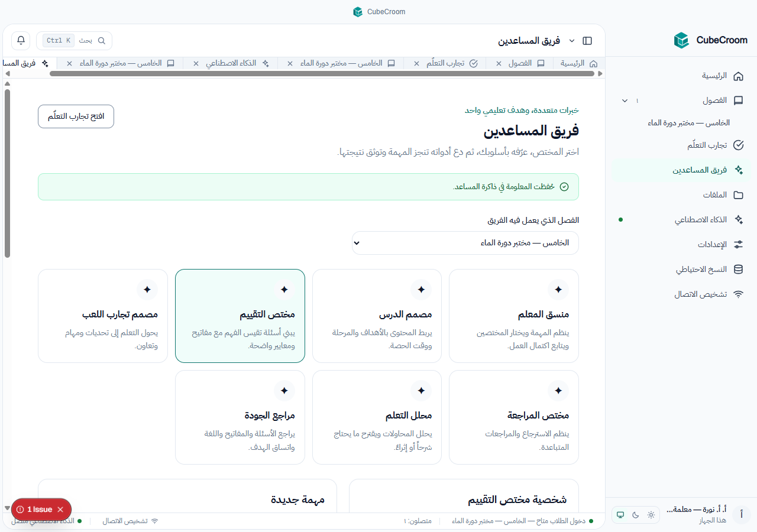Click the sparkle icon beside الذكاء الاصطناعي in sidebar
757x532 pixels.
pyautogui.click(x=738, y=220)
